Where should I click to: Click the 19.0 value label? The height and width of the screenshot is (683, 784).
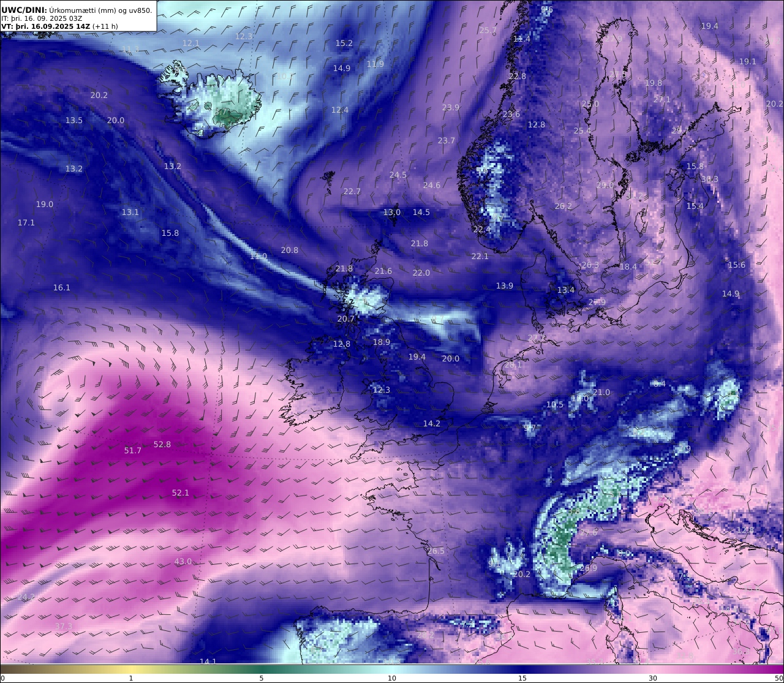point(45,205)
